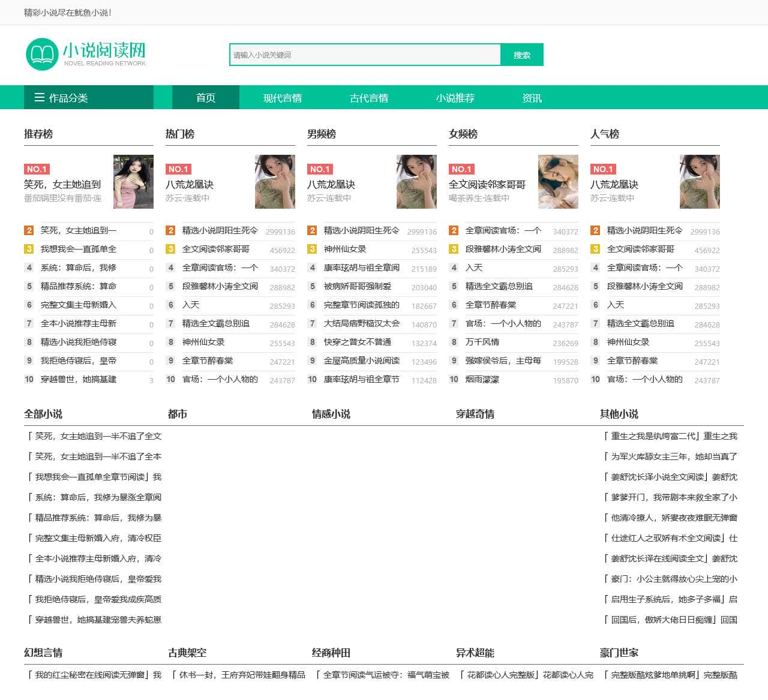
Task: Open the 热门榜 NO.1 cover image
Action: tap(275, 182)
